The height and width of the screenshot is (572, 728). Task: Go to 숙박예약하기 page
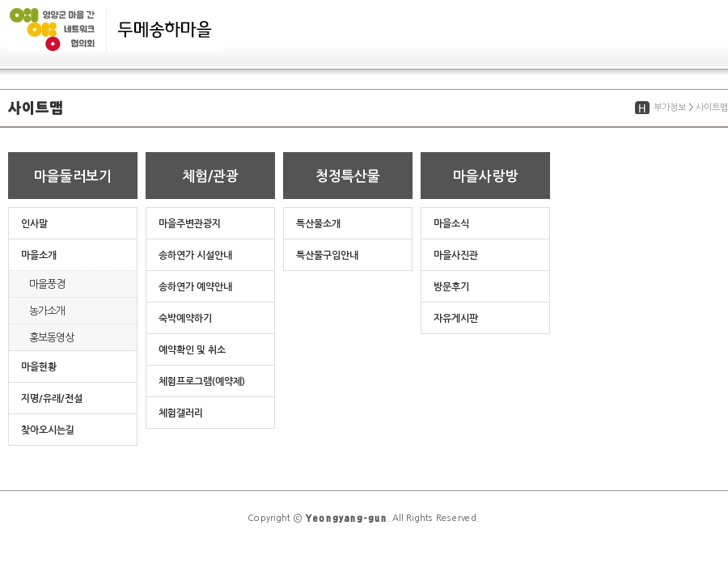point(210,318)
